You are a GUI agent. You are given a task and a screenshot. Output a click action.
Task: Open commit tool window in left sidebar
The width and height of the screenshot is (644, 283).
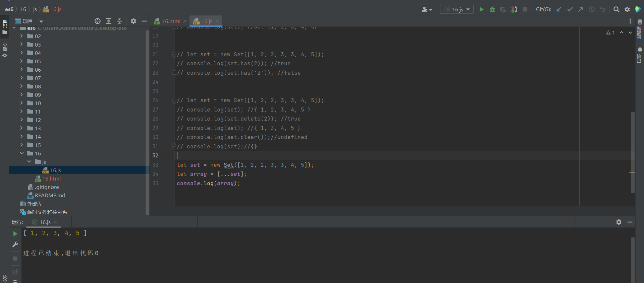(5, 50)
